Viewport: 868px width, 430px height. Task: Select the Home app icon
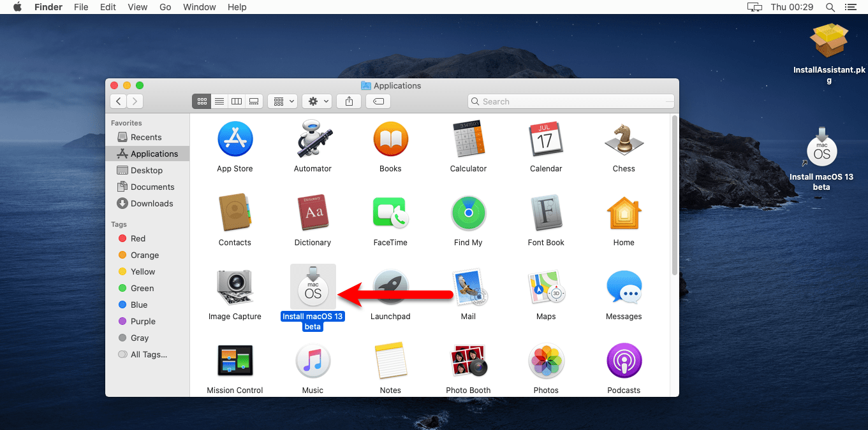pos(624,213)
